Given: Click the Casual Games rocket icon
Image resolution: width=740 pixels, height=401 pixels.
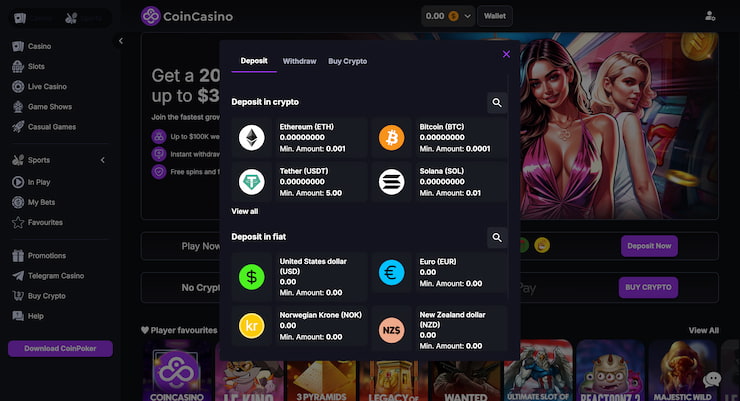Looking at the screenshot, I should tap(18, 127).
